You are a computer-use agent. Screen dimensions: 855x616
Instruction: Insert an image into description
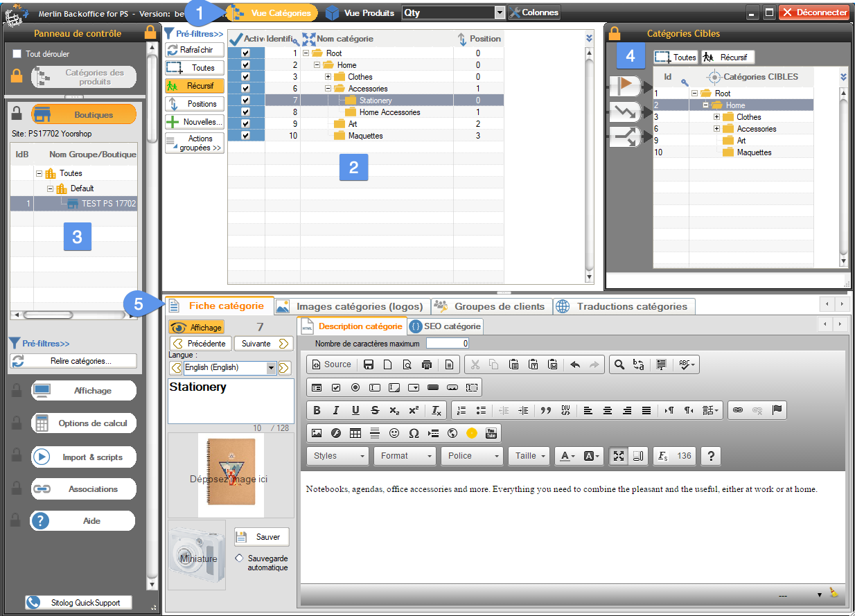click(x=317, y=433)
